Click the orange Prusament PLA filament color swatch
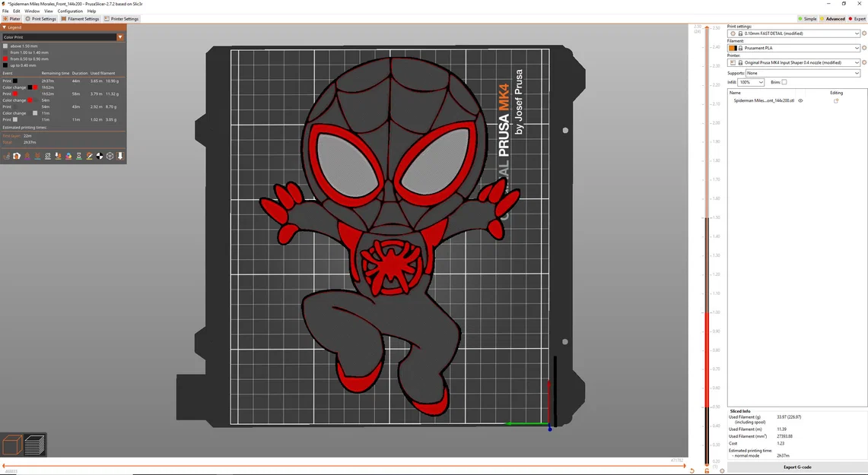This screenshot has height=475, width=868. point(733,48)
